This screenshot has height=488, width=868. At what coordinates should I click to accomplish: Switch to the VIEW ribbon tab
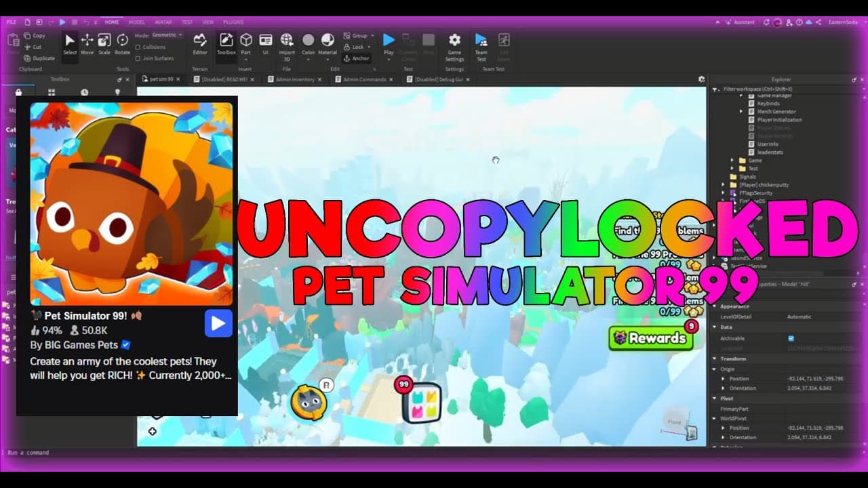(208, 22)
